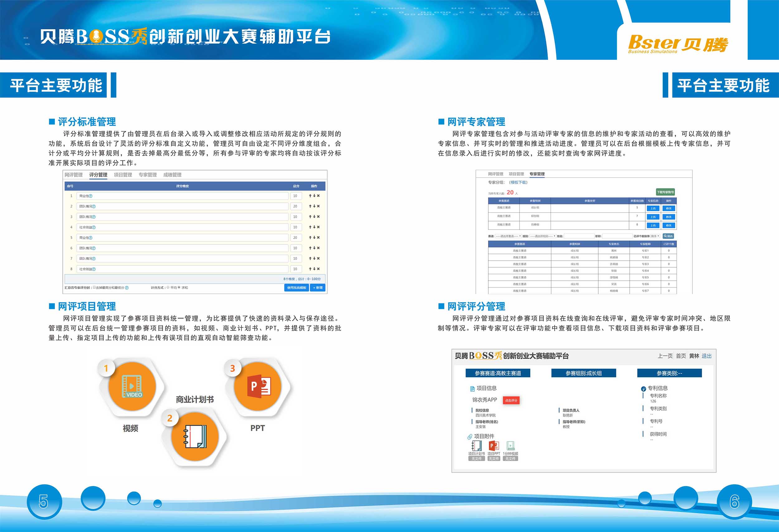Click help icon beside 商业性 in row 1
This screenshot has height=532, width=779.
tap(90, 196)
